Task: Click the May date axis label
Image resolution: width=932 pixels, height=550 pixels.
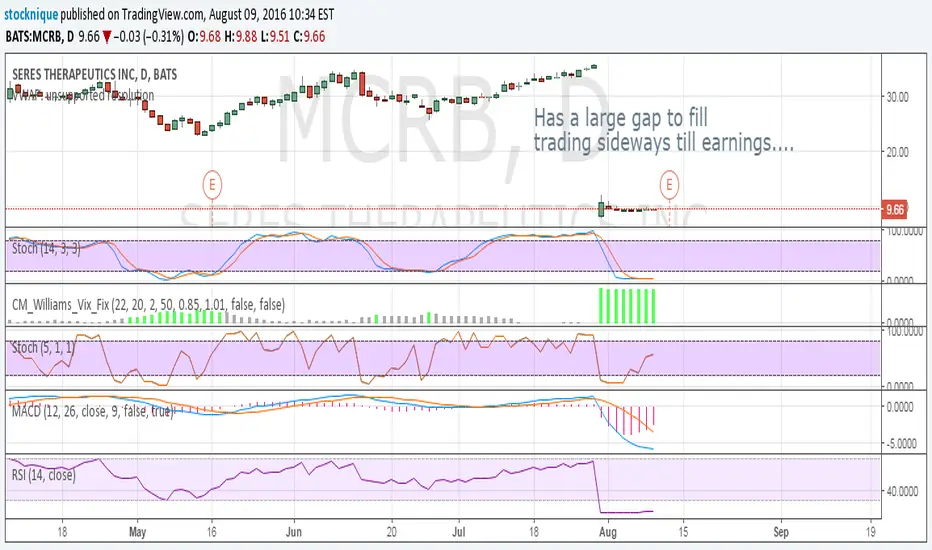Action: coord(137,532)
